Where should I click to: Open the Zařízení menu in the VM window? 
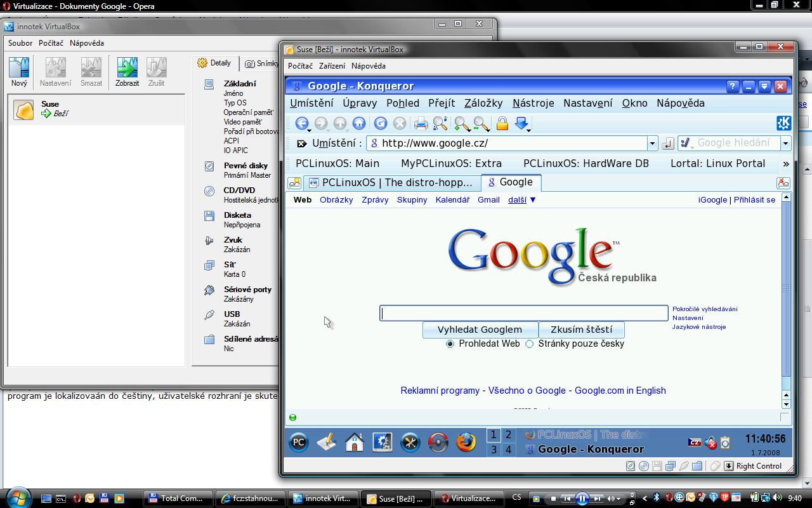coord(332,66)
